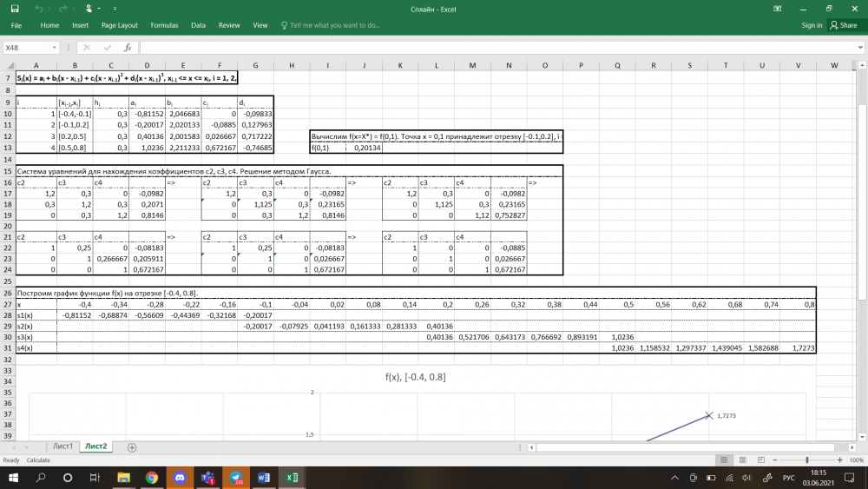Click the zoom out minus button

point(775,460)
